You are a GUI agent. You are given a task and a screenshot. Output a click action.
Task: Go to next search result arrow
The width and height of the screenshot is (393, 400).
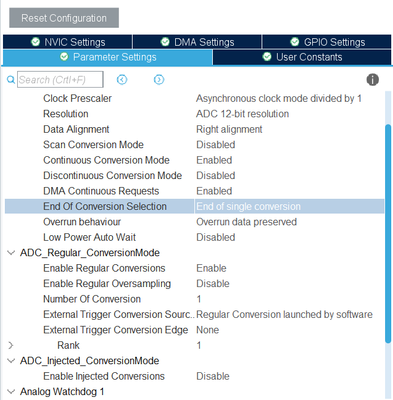pos(159,80)
